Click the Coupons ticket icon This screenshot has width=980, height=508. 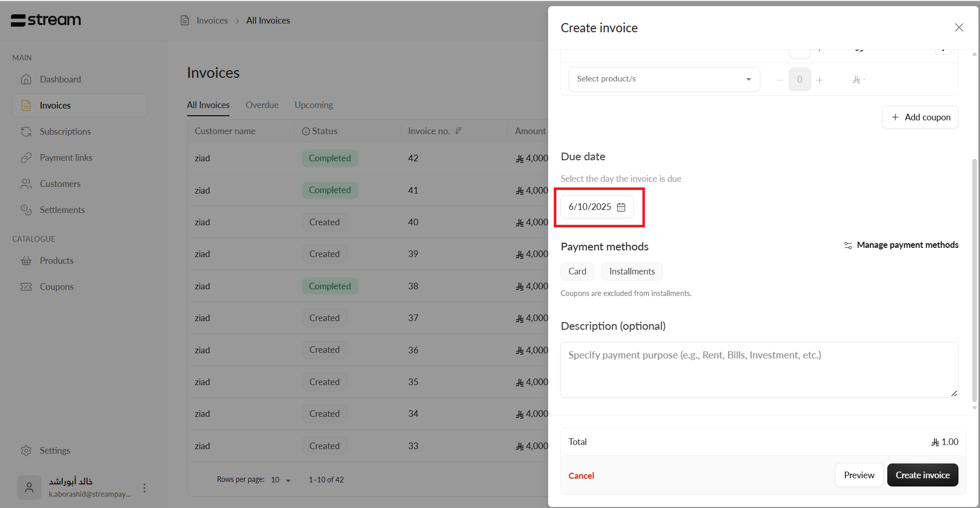pos(26,287)
